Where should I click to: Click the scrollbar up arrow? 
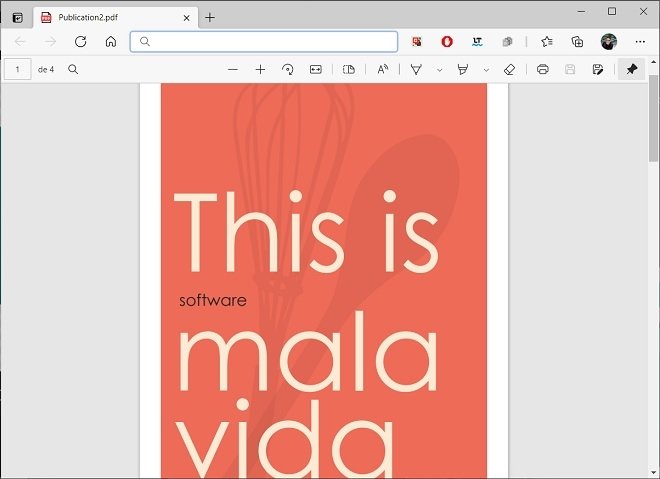pos(653,62)
